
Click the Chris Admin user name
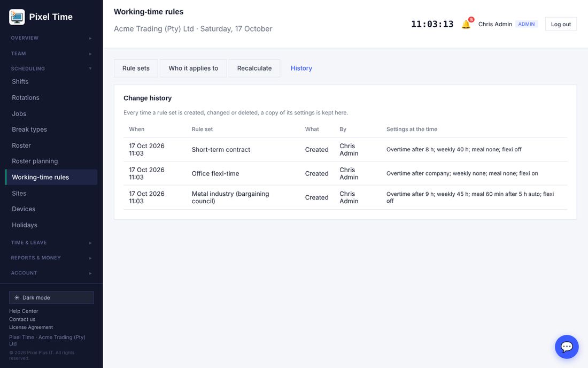coord(495,25)
